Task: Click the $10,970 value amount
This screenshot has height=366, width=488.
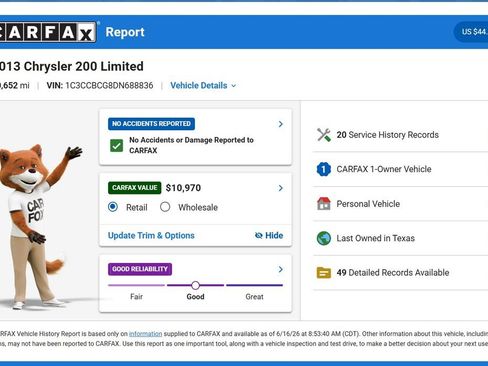Action: tap(183, 188)
